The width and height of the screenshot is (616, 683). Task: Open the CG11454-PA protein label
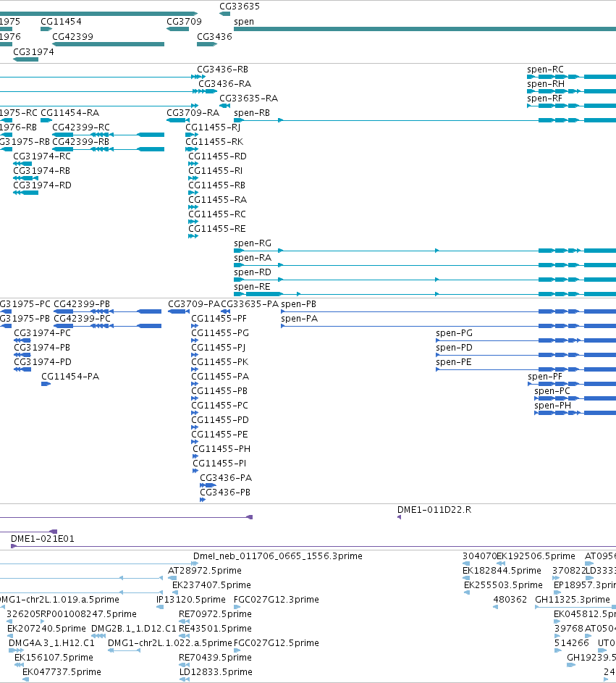pyautogui.click(x=70, y=377)
